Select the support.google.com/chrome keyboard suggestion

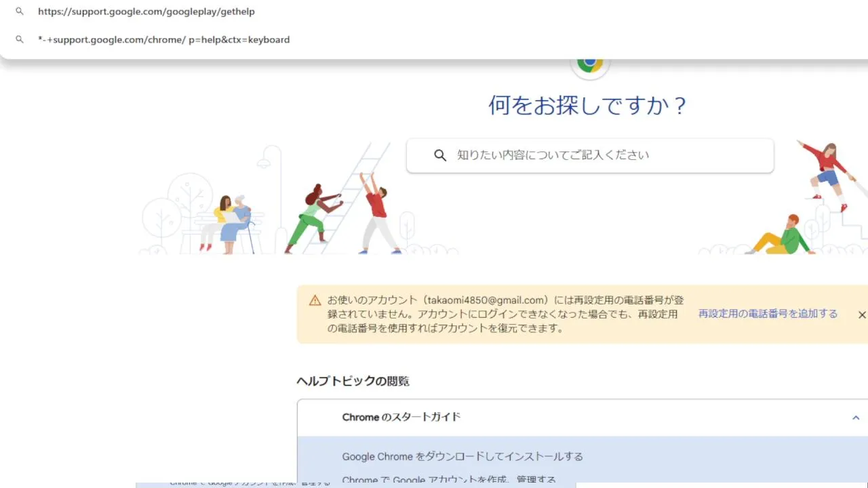click(x=163, y=39)
